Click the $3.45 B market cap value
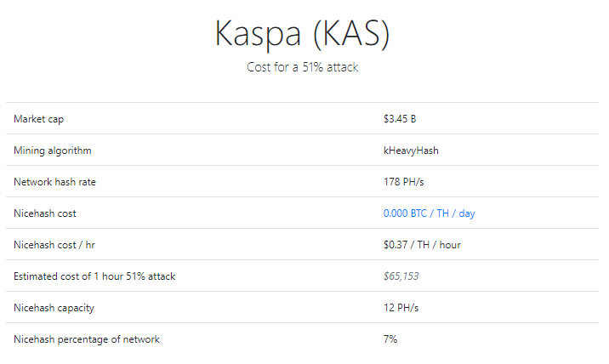Screen dimensions: 609x364 click(x=400, y=119)
